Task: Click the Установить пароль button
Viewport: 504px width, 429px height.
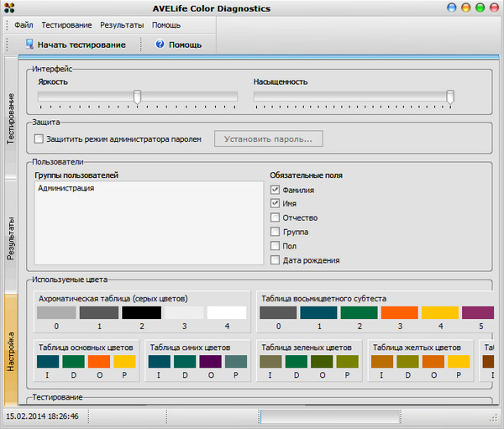Action: pyautogui.click(x=269, y=139)
